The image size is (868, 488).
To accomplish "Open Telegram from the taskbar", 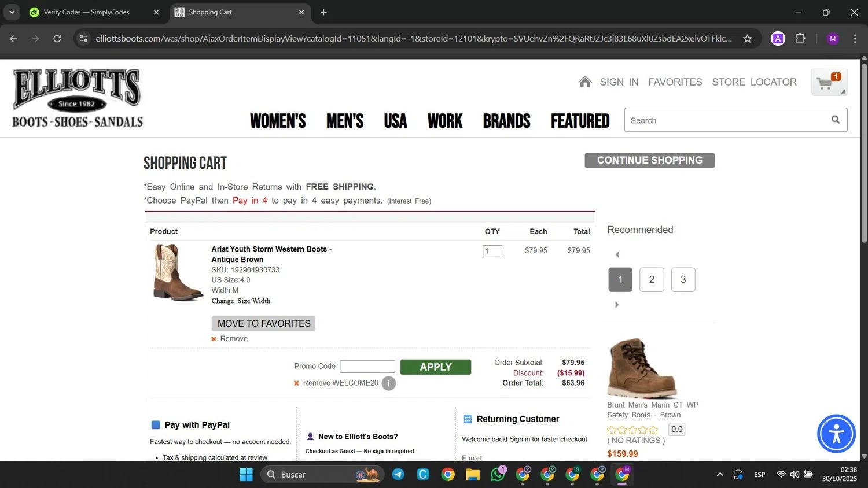I will [398, 475].
